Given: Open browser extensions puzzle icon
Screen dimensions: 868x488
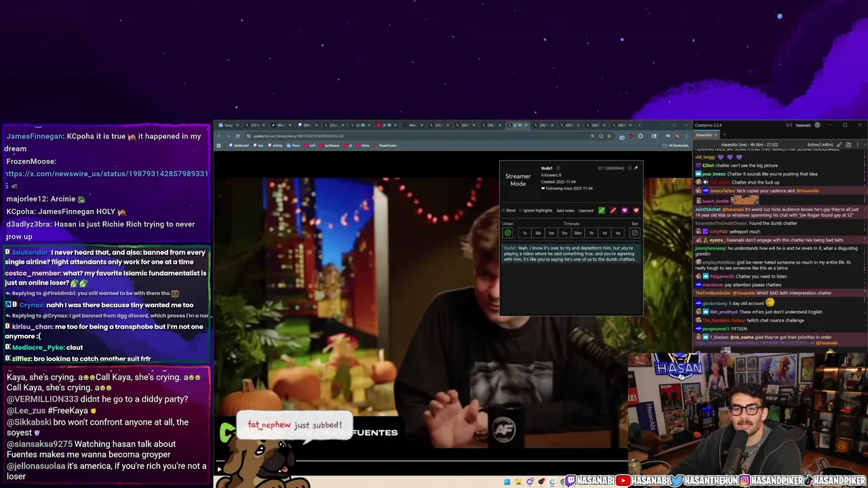Looking at the screenshot, I should [x=641, y=136].
